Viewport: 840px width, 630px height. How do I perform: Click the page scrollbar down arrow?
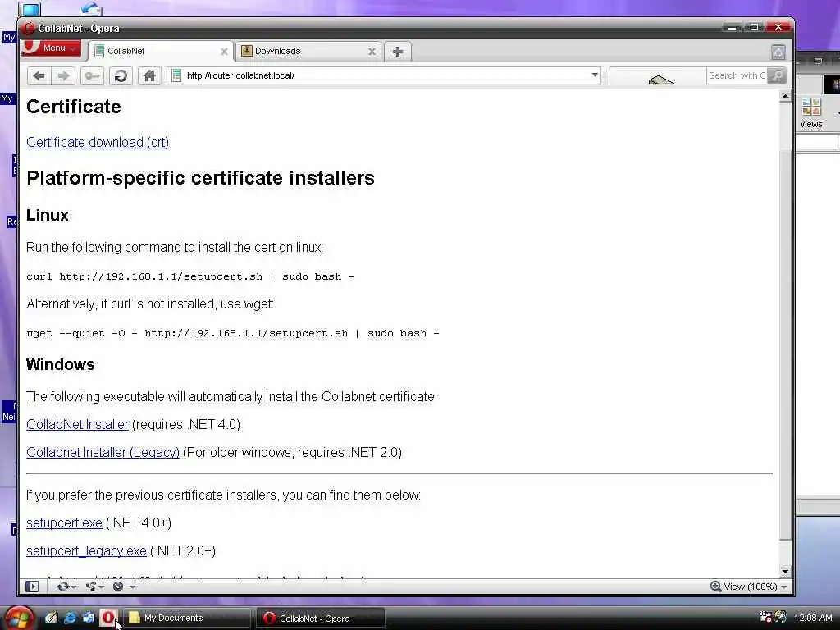point(785,572)
